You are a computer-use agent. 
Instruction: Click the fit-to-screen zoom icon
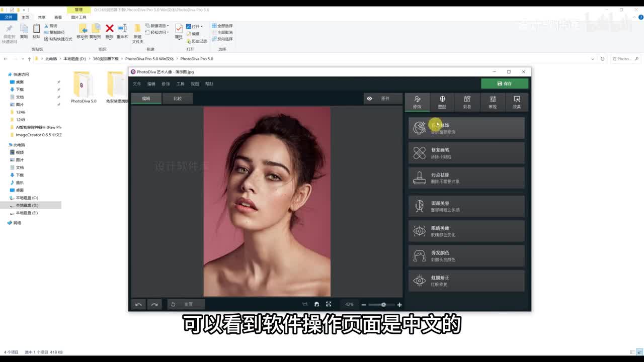pos(329,304)
